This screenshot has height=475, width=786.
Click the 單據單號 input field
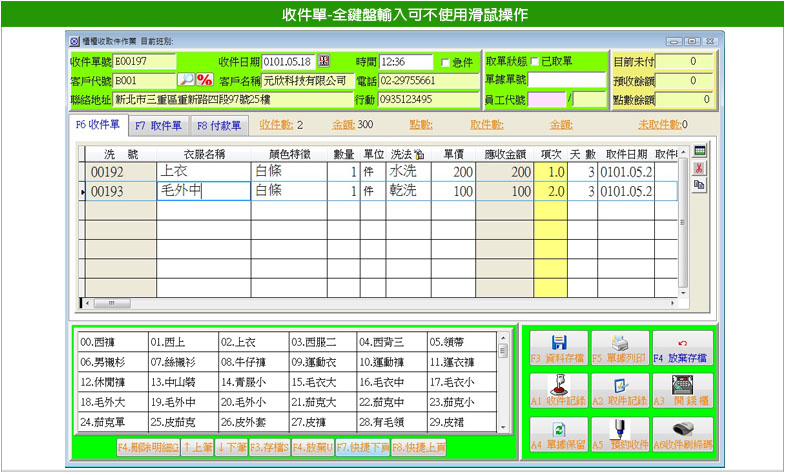[x=566, y=80]
